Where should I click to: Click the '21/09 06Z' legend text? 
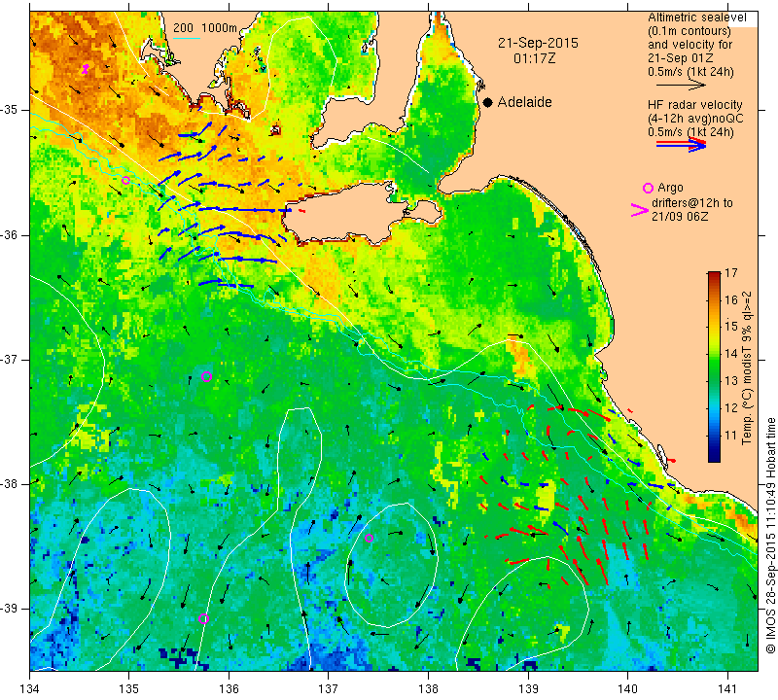(680, 216)
